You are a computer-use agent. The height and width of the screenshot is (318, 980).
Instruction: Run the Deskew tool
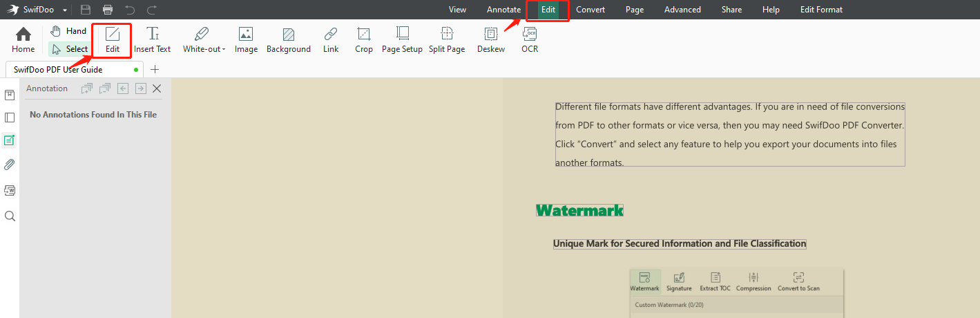pyautogui.click(x=491, y=40)
